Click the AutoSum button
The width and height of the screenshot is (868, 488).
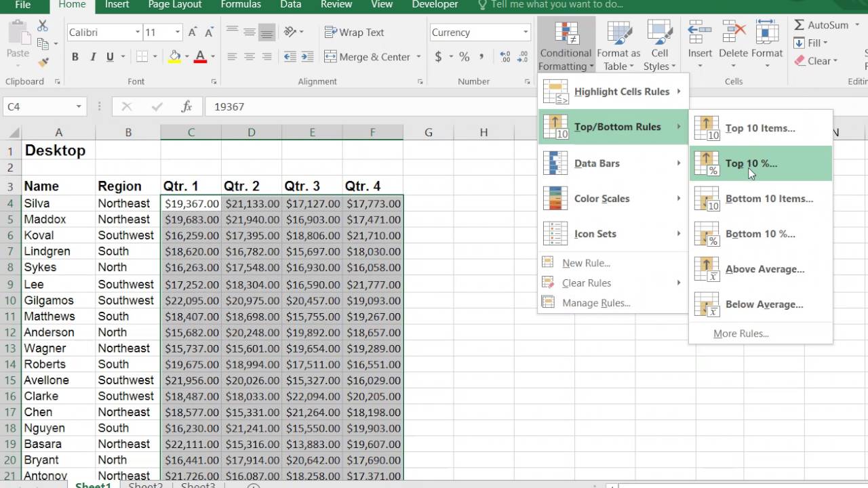pos(821,25)
